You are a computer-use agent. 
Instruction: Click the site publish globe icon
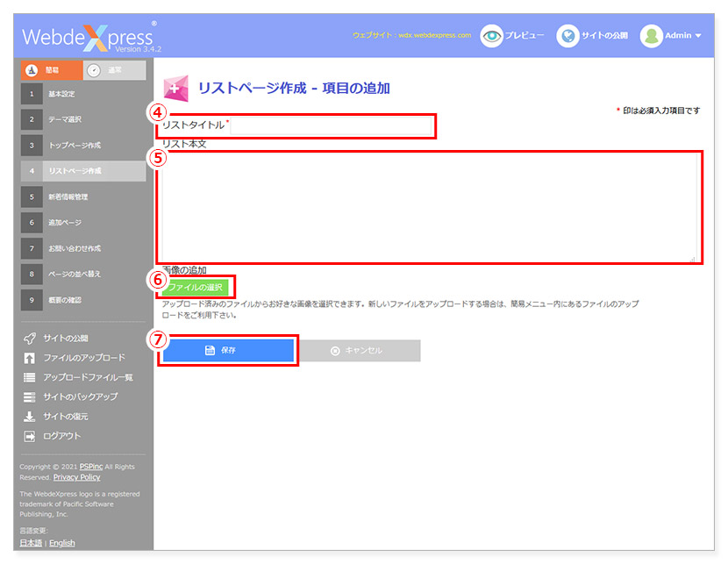click(567, 36)
